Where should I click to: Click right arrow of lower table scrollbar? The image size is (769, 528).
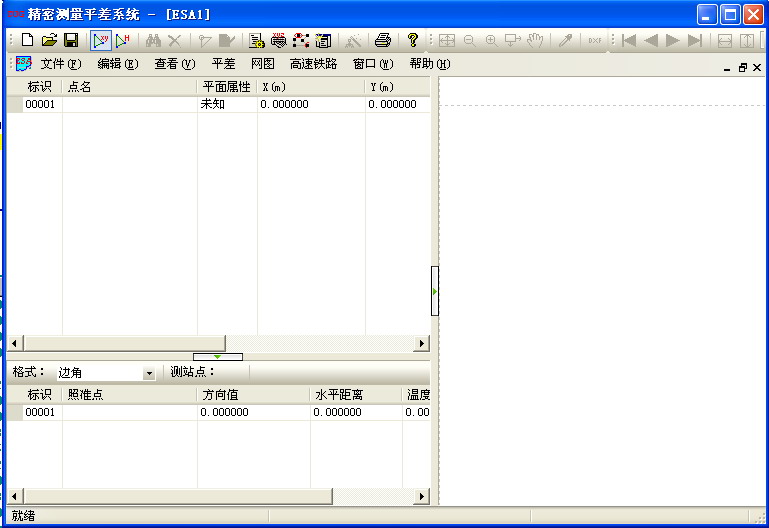421,497
